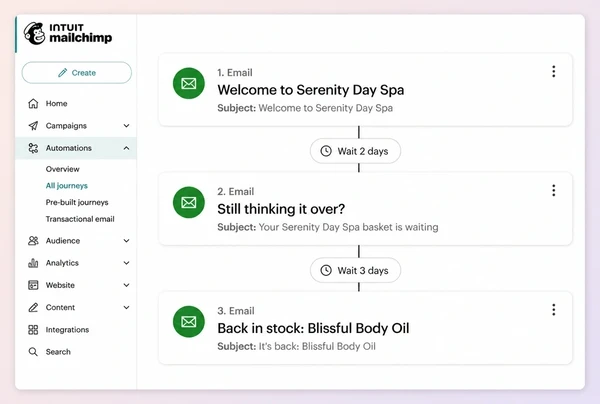Viewport: 600px width, 404px height.
Task: Open the Website menu item
Action: point(60,285)
